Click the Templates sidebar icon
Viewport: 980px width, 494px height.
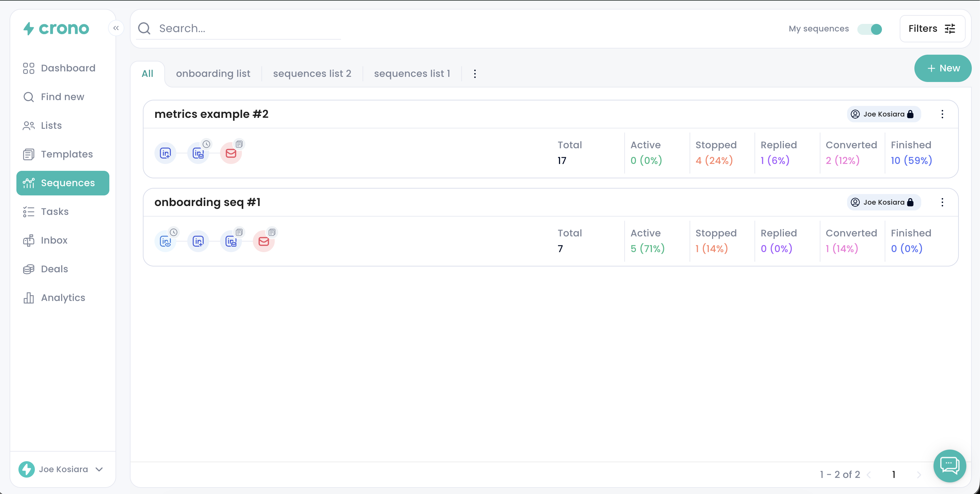pos(29,154)
